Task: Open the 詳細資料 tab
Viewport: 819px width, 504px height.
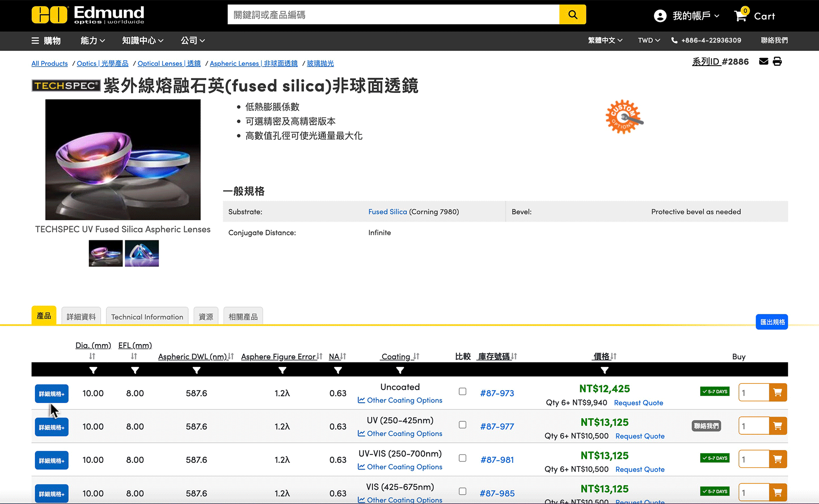Action: 81,317
